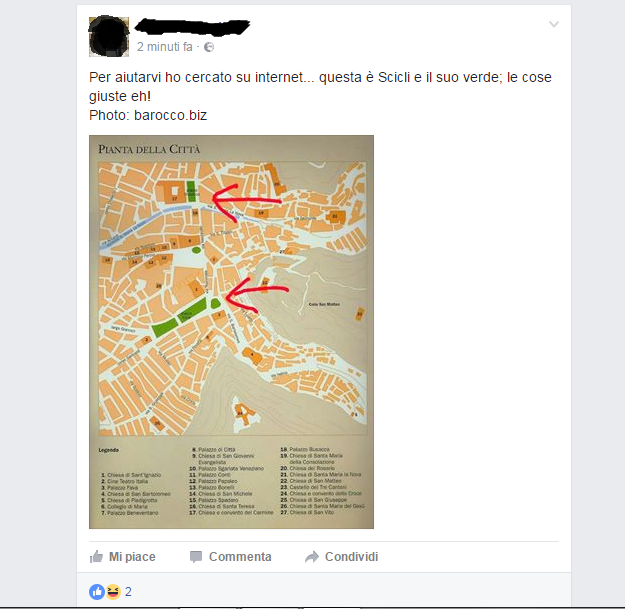Screen dimensions: 625x609
Task: Click the 'Pianta della Città' map title
Action: (x=149, y=149)
